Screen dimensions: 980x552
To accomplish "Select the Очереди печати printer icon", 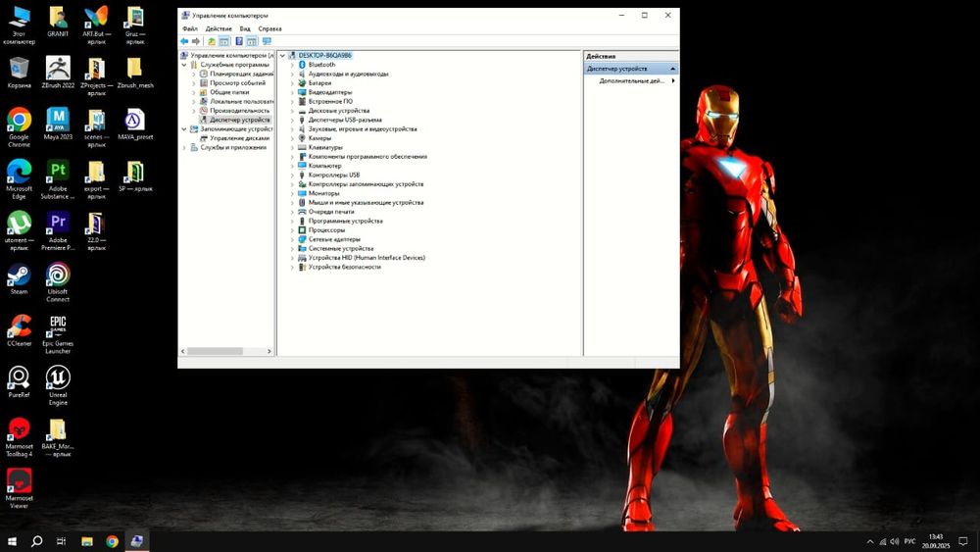I will [x=302, y=212].
